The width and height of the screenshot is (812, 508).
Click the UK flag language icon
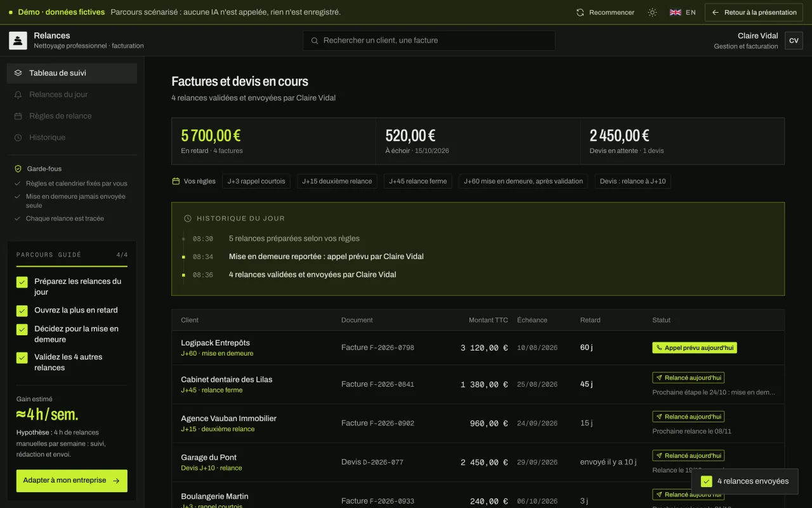click(675, 12)
